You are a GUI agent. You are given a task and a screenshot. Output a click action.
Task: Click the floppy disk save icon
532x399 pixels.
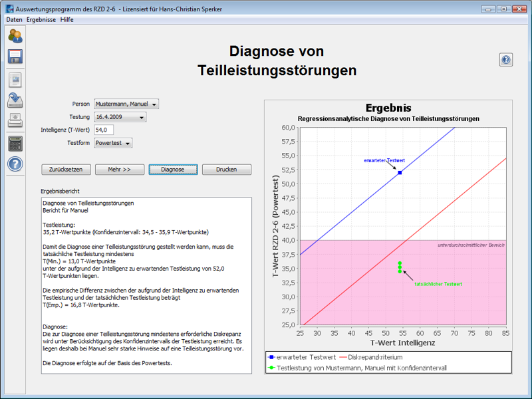pos(15,57)
